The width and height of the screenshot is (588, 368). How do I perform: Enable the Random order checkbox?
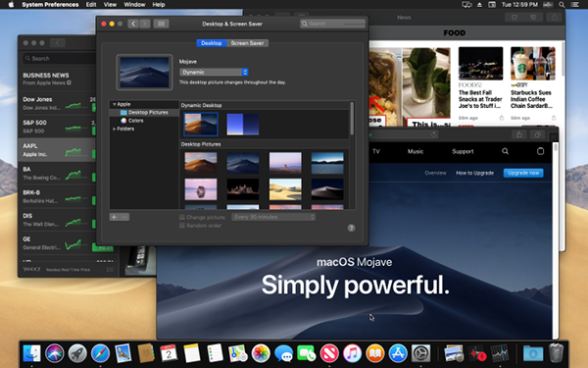[x=182, y=226]
